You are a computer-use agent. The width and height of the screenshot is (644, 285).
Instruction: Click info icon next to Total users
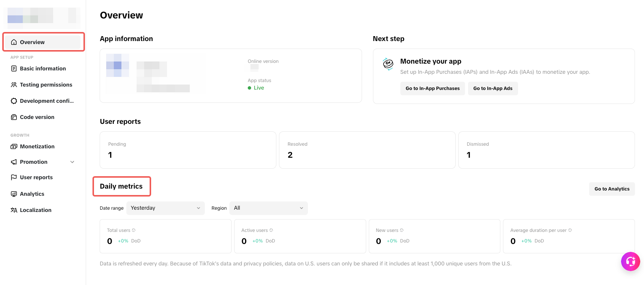tap(133, 230)
